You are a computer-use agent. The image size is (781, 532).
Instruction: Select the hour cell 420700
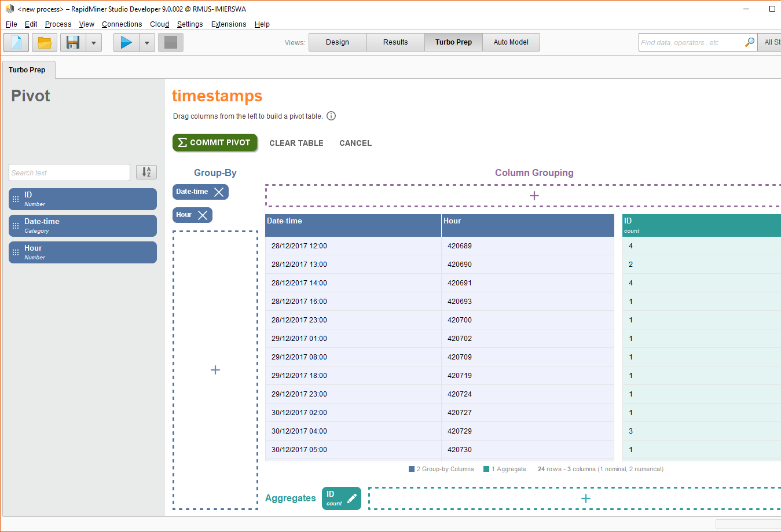(528, 320)
